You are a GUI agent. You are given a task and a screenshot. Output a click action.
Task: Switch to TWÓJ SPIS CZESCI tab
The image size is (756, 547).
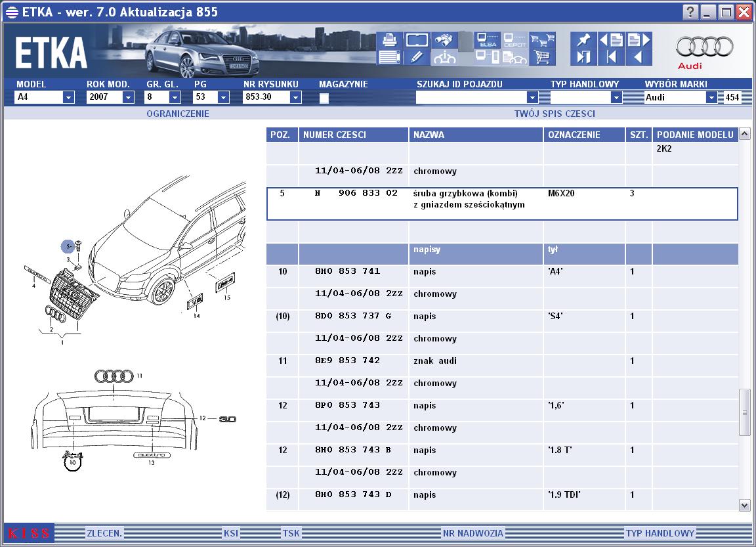coord(555,114)
